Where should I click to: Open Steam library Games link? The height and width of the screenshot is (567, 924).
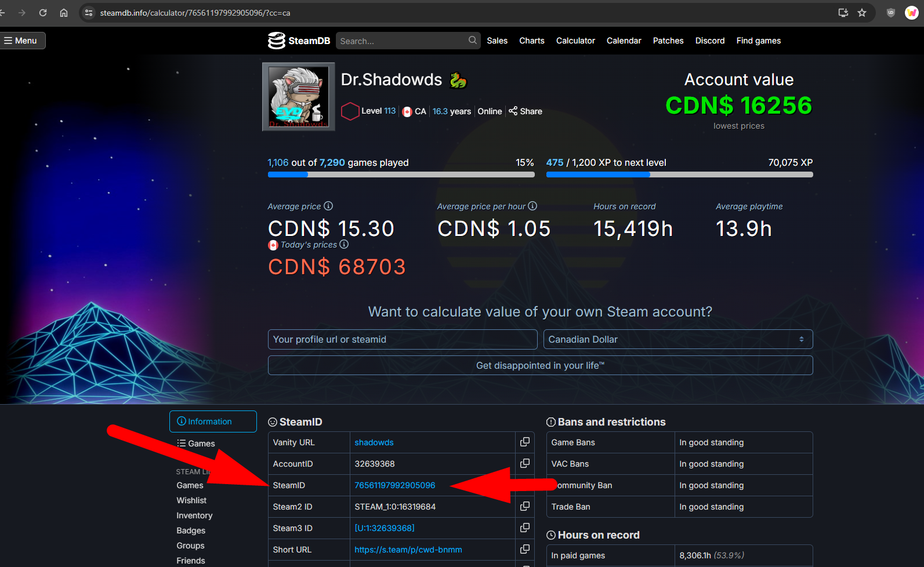190,485
